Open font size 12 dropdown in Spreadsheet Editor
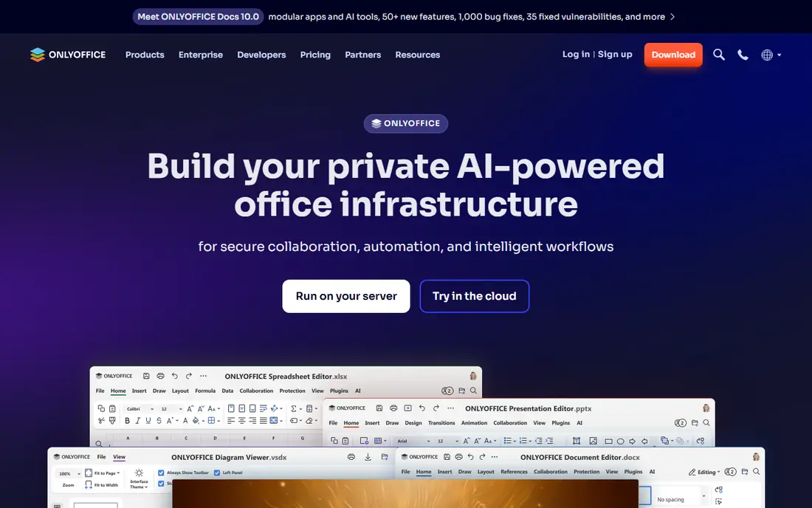812x508 pixels. 171,408
